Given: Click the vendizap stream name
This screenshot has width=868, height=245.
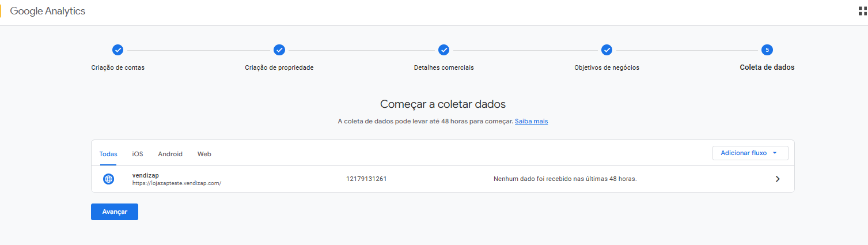Looking at the screenshot, I should (x=145, y=175).
